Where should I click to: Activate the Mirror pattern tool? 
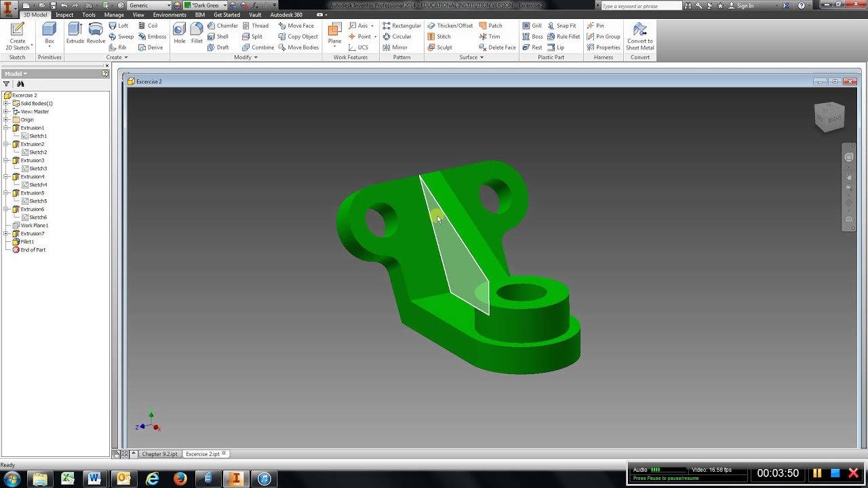[395, 47]
